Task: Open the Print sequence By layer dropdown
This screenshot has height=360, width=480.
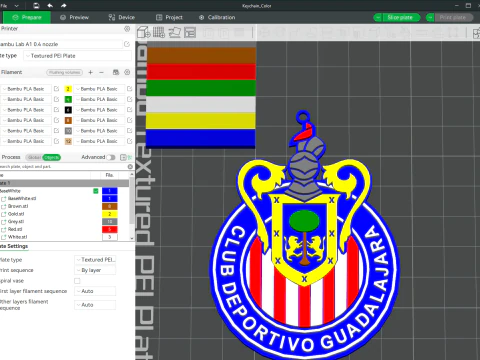Action: click(x=95, y=270)
